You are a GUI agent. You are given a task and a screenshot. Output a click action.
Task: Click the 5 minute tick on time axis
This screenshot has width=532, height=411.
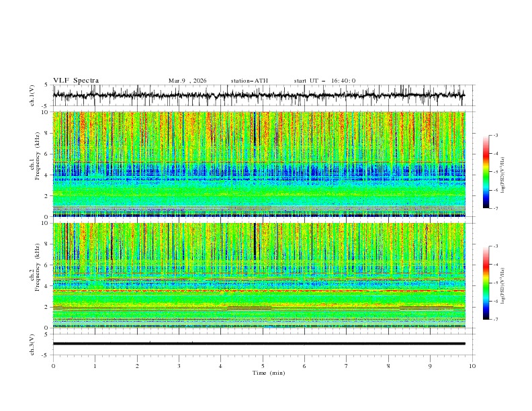[x=263, y=366]
